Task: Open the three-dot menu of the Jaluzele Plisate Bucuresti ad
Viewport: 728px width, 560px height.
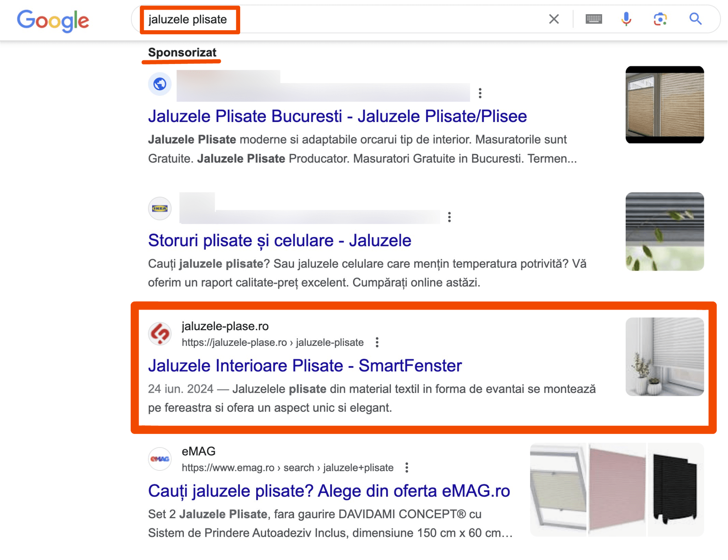Action: point(480,93)
